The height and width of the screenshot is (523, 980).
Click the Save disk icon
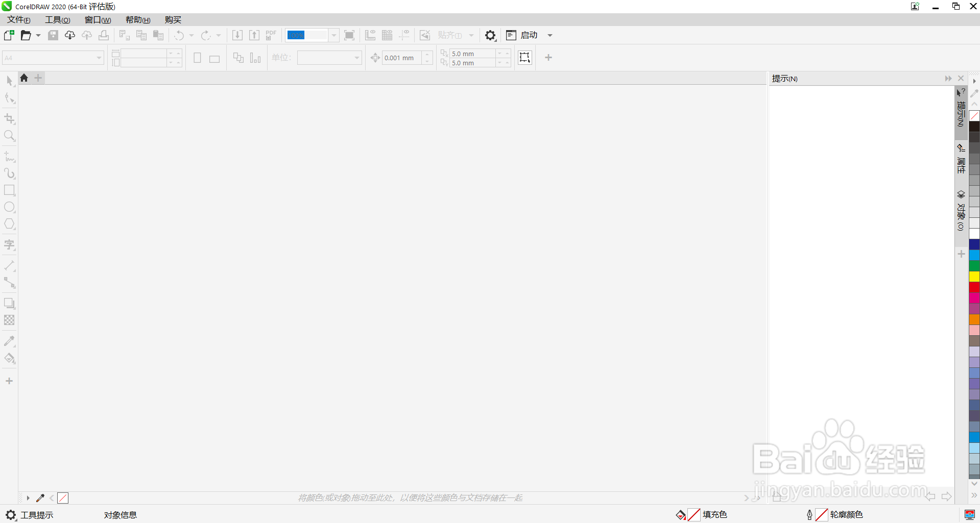click(53, 35)
